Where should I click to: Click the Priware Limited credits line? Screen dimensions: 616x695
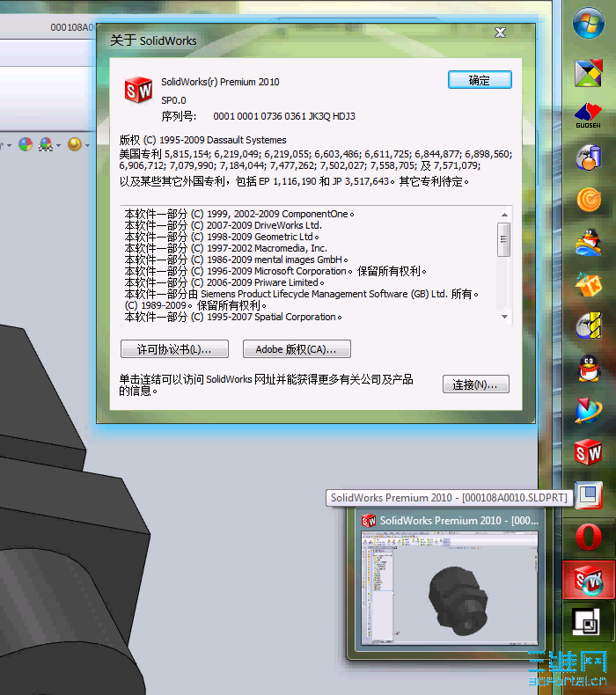point(224,283)
